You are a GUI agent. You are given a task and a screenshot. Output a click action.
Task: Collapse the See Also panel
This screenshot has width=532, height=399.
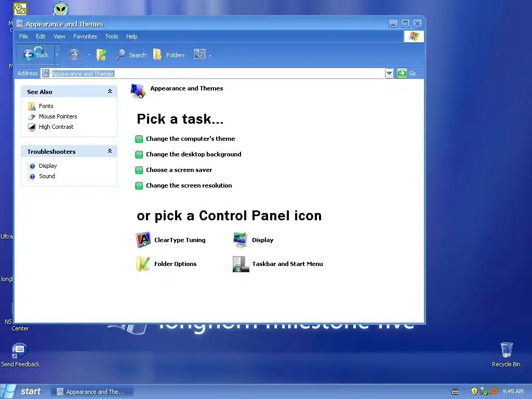pyautogui.click(x=110, y=91)
